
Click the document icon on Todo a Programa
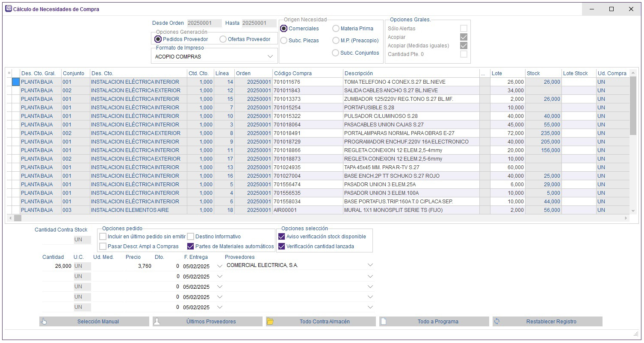384,322
